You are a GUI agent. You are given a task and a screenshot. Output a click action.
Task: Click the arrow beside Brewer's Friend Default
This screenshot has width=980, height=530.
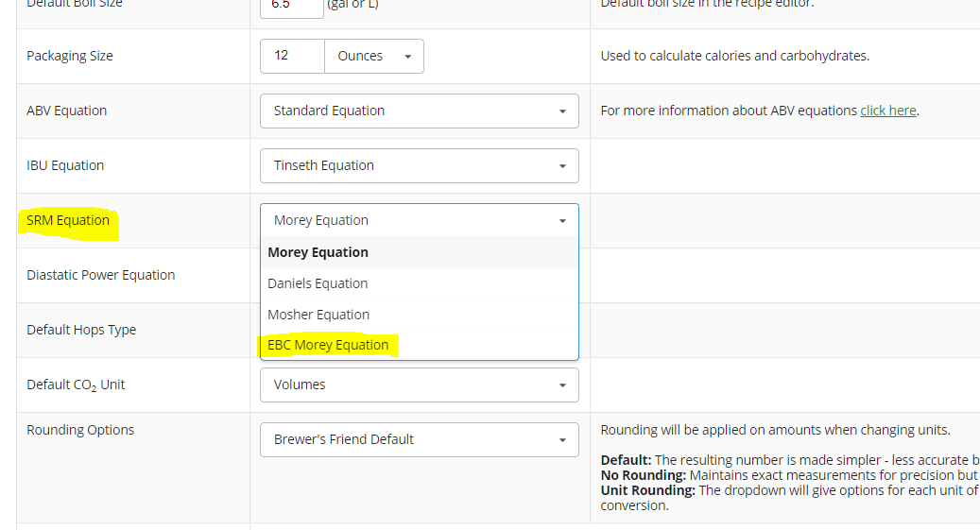562,440
